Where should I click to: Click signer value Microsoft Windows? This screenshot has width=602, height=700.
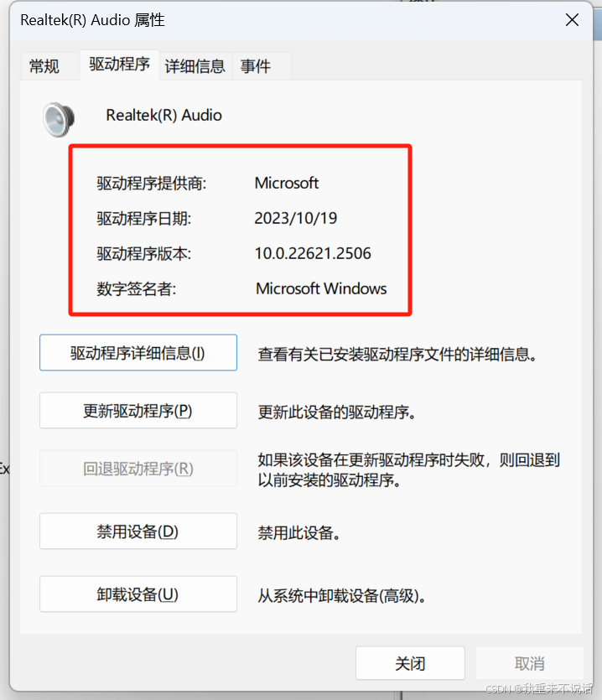[321, 289]
